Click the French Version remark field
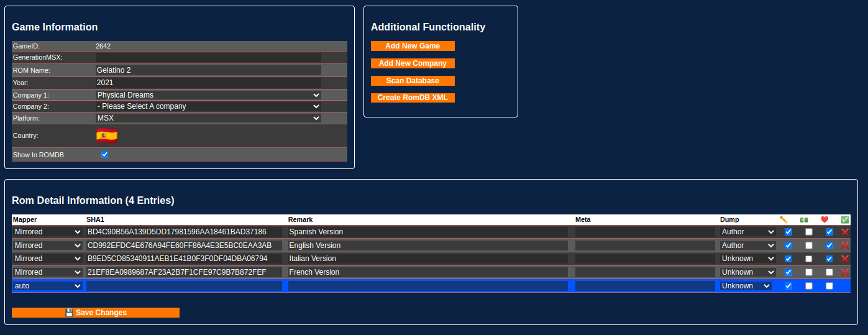 tap(428, 272)
